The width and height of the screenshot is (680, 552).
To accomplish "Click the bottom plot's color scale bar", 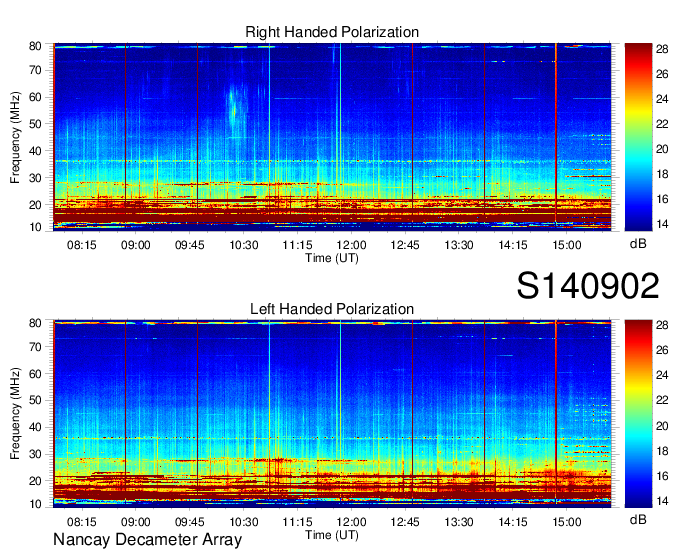I will coord(638,414).
